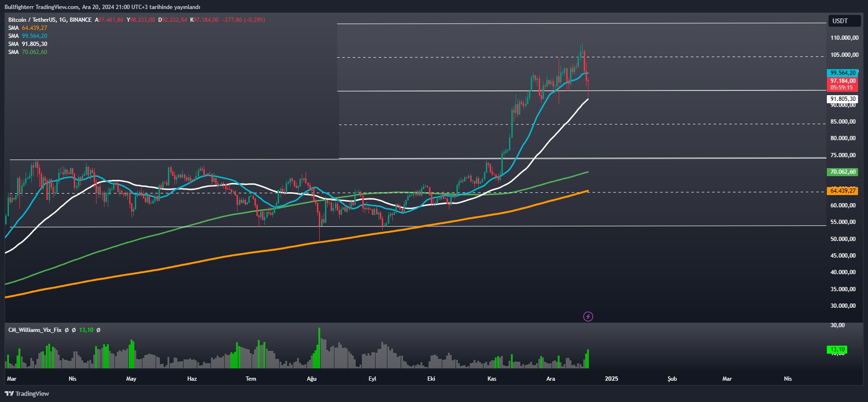This screenshot has width=868, height=402.
Task: Click the TradingView logo in bottom corner
Action: [x=27, y=393]
